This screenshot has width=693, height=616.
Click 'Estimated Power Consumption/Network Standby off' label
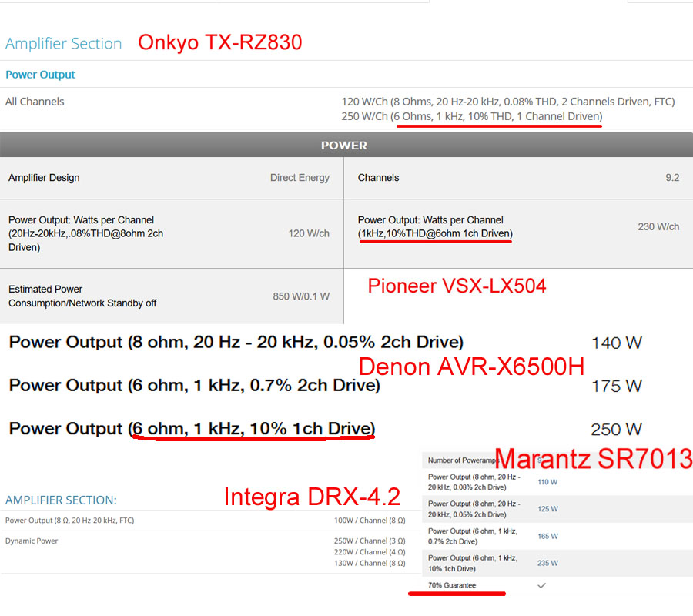[x=82, y=296]
